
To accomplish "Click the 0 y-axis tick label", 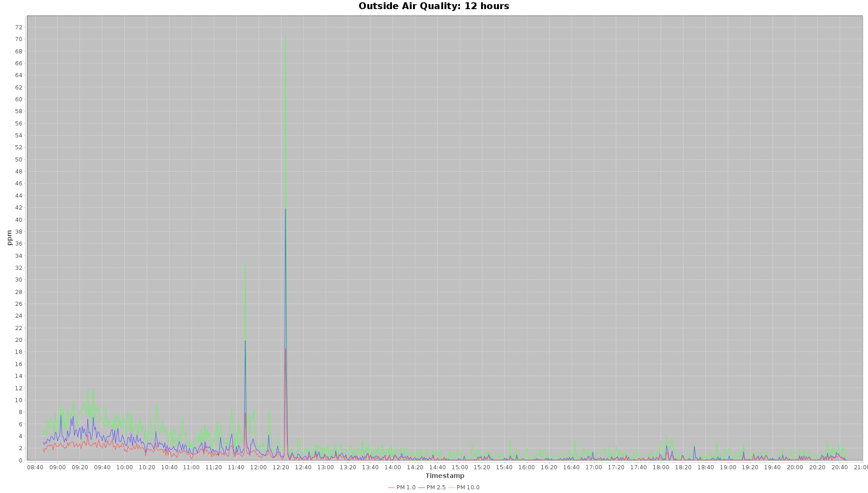I will pos(21,460).
